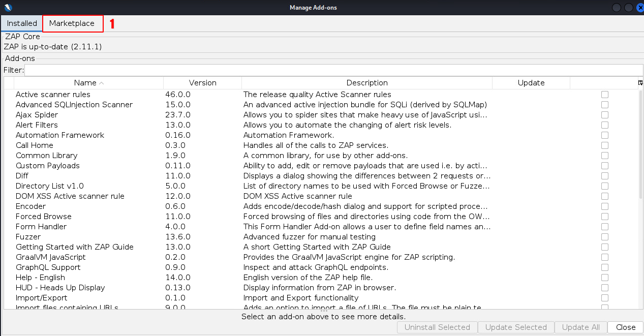Image resolution: width=644 pixels, height=336 pixels.
Task: Sort the list by Description header
Action: tap(366, 83)
